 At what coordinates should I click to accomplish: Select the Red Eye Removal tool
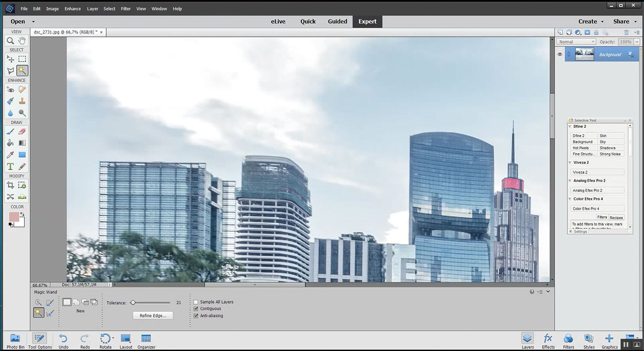tap(10, 90)
